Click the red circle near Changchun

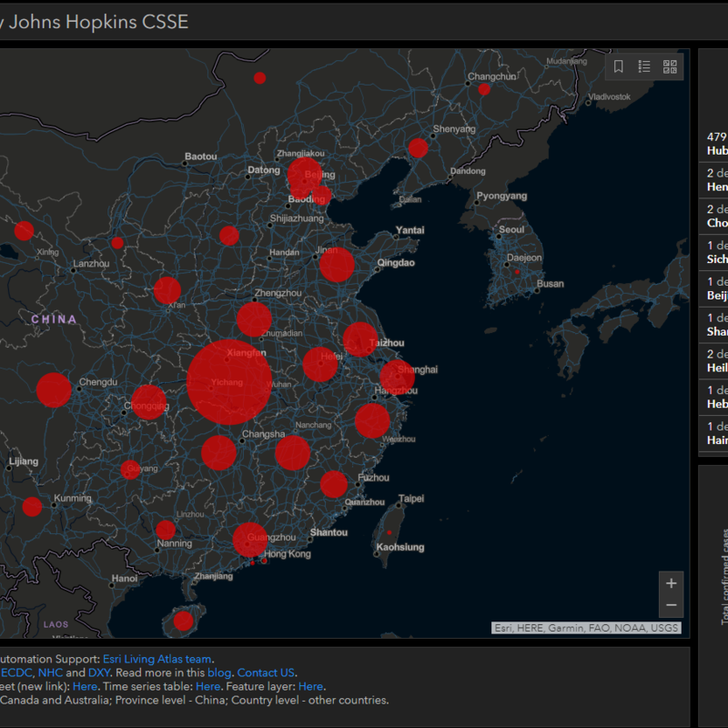484,89
